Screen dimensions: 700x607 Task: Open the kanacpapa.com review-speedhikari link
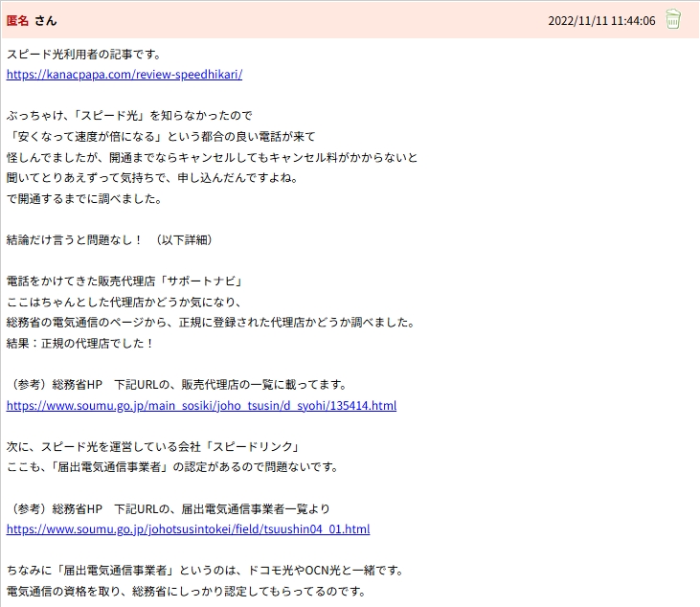coord(124,75)
